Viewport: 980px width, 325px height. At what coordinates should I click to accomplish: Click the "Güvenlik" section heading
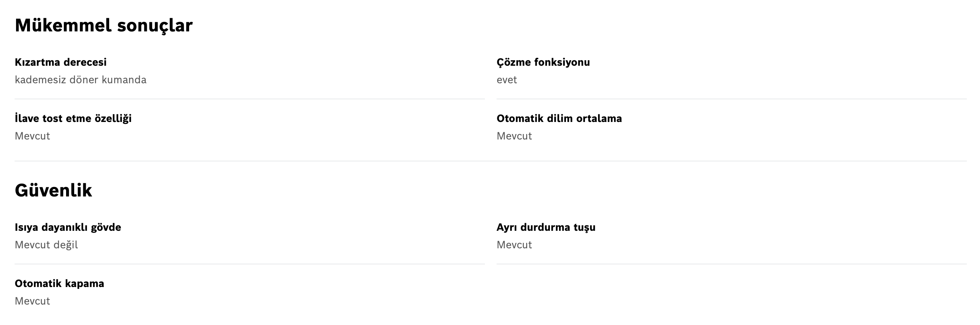53,190
